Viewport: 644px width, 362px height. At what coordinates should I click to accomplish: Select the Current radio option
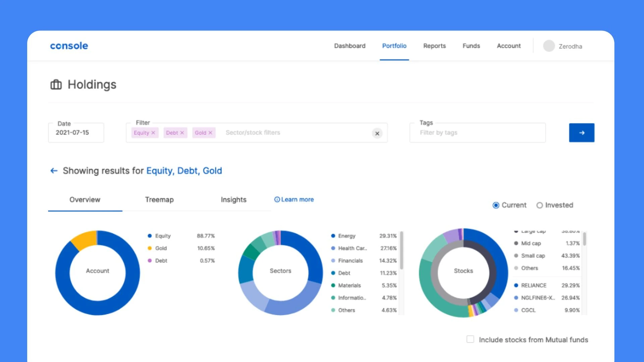click(x=496, y=205)
